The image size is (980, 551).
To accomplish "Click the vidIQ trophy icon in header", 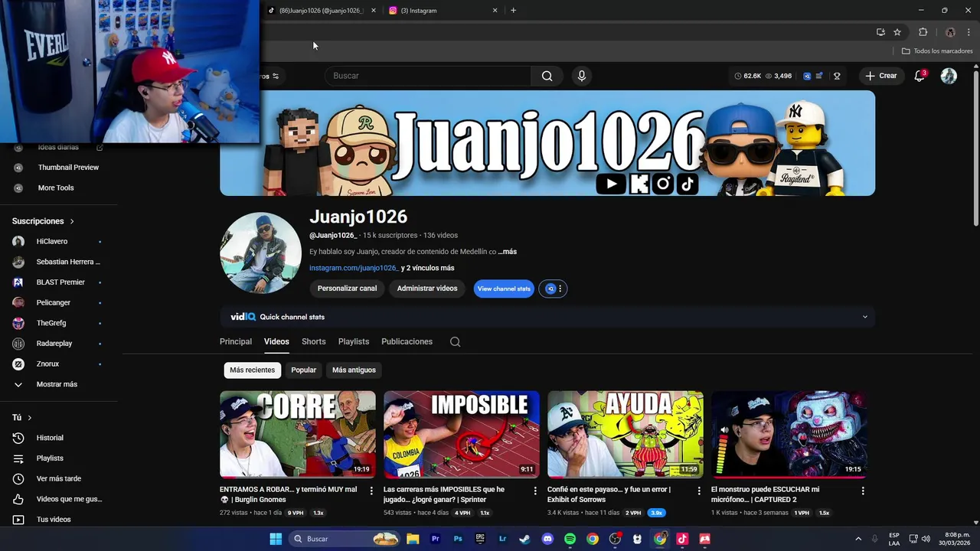I will click(x=837, y=76).
